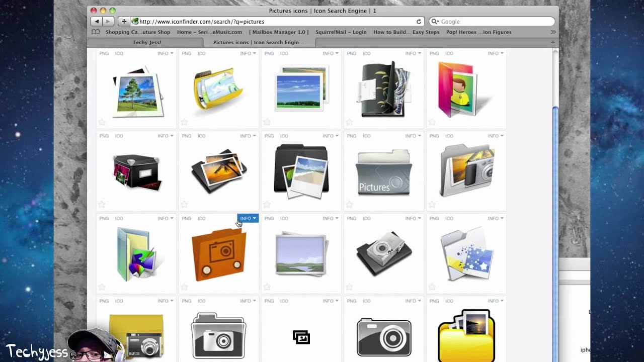Image resolution: width=644 pixels, height=362 pixels.
Task: Open INFO dropdown for gray camera folder outline
Action: point(248,301)
